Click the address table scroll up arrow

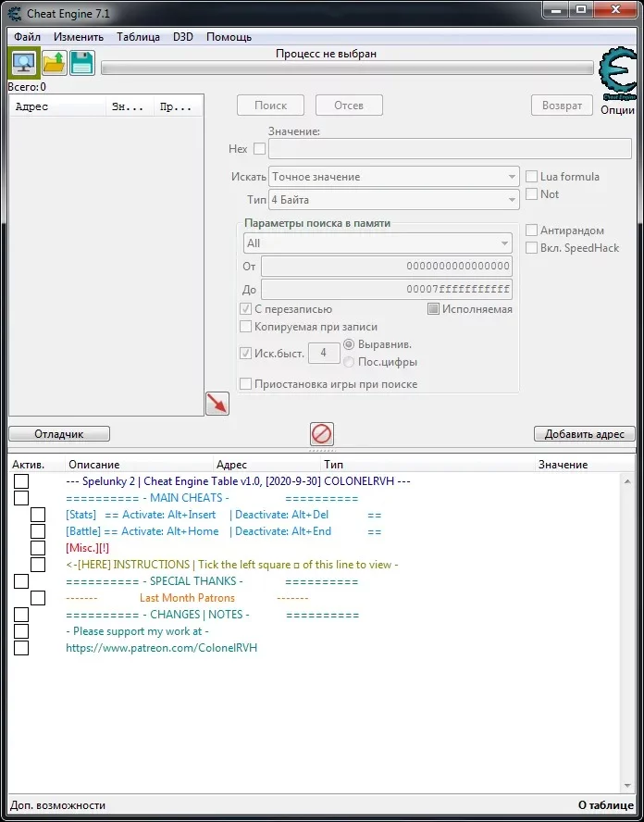click(x=627, y=481)
